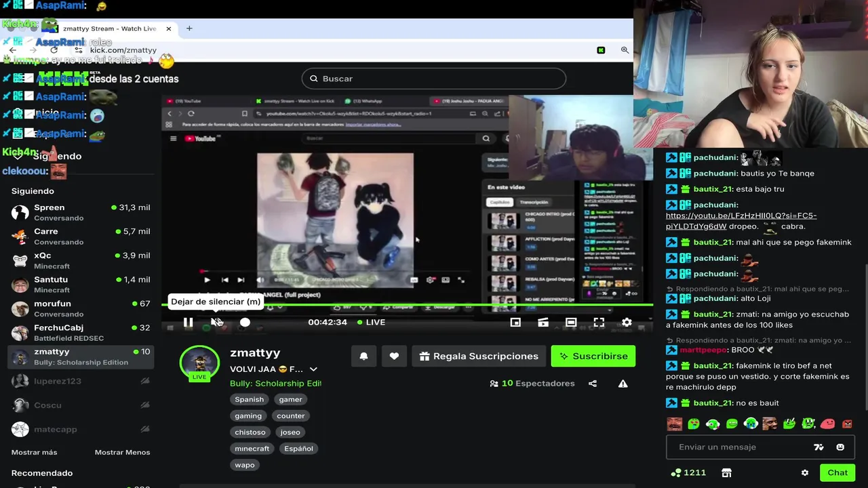Insert the pink blob emote

pyautogui.click(x=827, y=424)
